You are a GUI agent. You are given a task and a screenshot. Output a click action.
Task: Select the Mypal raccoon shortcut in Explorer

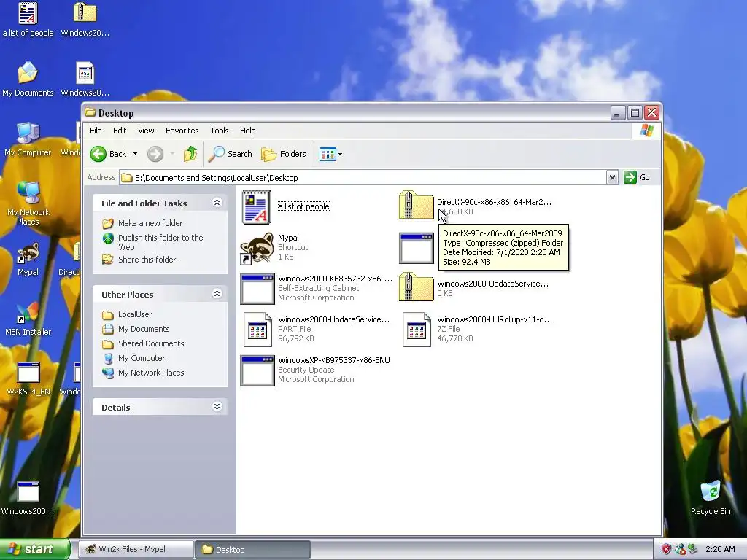click(x=258, y=248)
